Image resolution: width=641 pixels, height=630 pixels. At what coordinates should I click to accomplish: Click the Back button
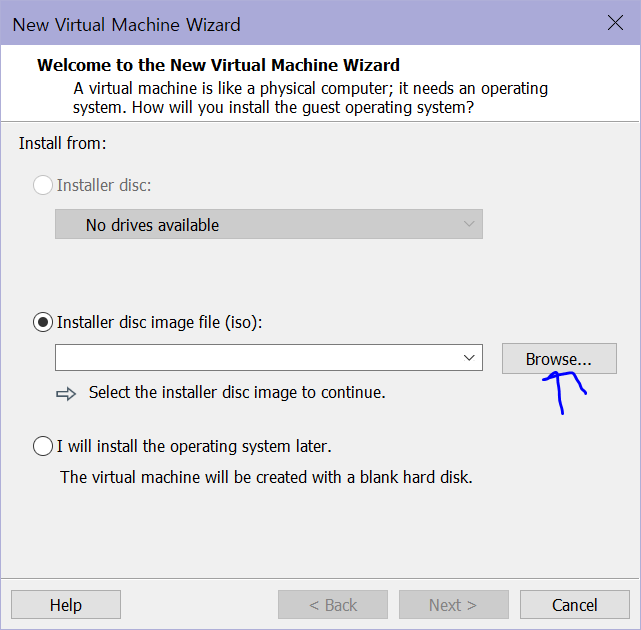tap(333, 605)
